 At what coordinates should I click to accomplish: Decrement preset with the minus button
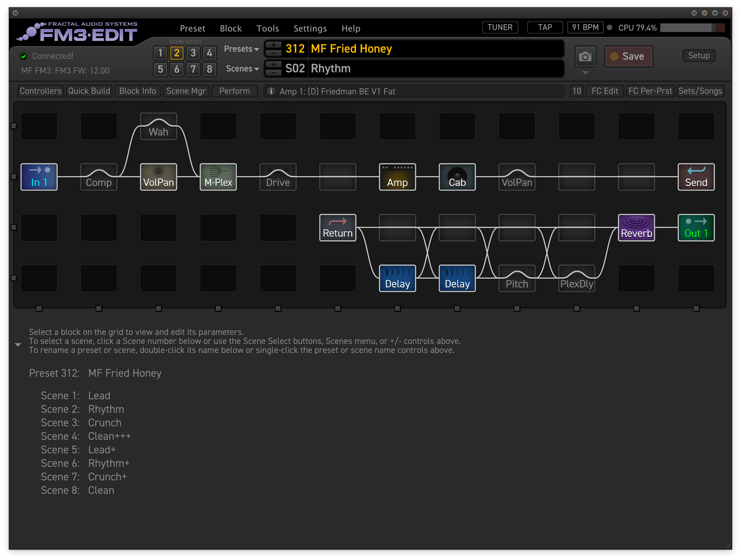point(274,53)
